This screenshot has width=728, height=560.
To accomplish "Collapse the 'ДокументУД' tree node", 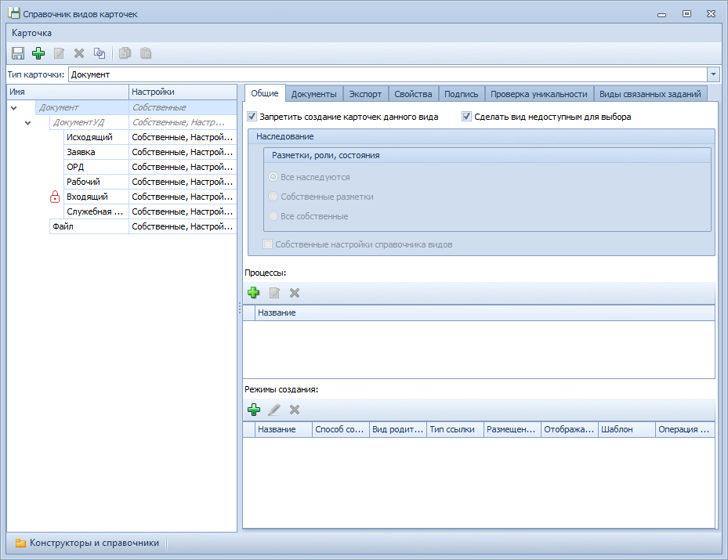I will (29, 123).
